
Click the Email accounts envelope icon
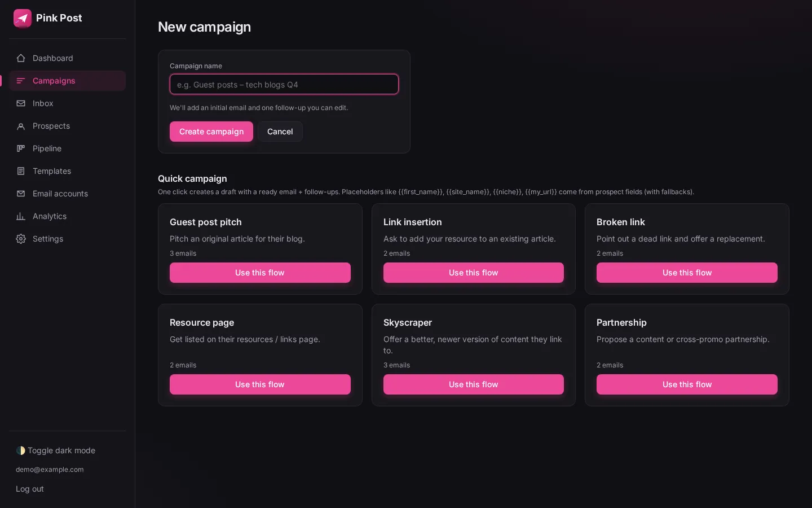pyautogui.click(x=21, y=194)
